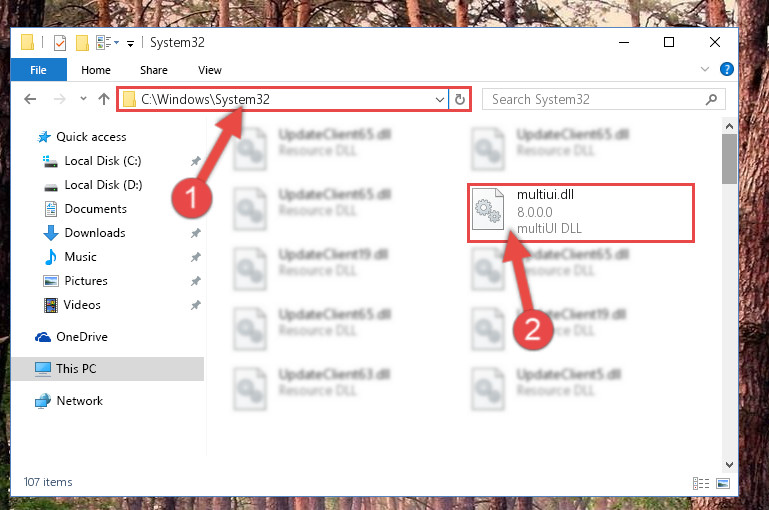Unpin Pictures using its pin icon
Screen dimensions: 769x510
[196, 281]
